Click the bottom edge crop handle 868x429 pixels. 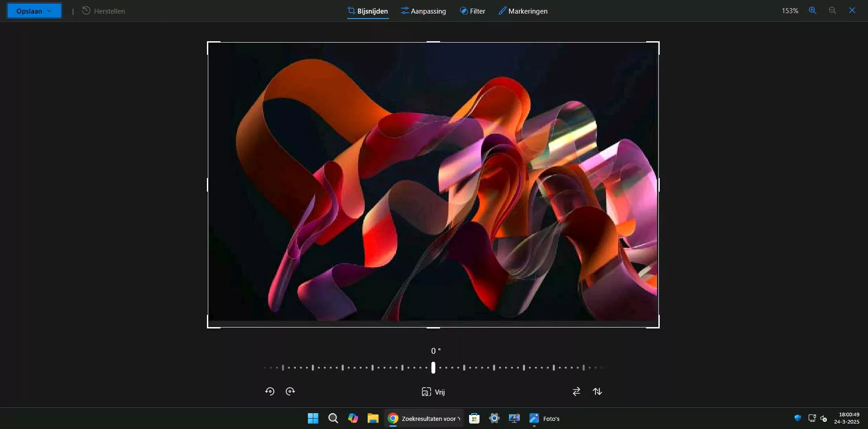tap(433, 327)
